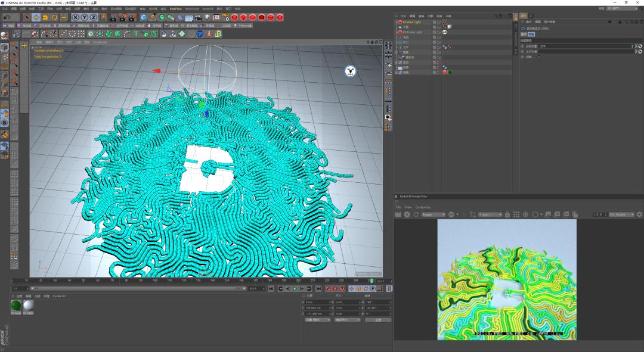Open the Fit Window zoom dropdown in RenderView
The width and height of the screenshot is (644, 352).
(621, 213)
